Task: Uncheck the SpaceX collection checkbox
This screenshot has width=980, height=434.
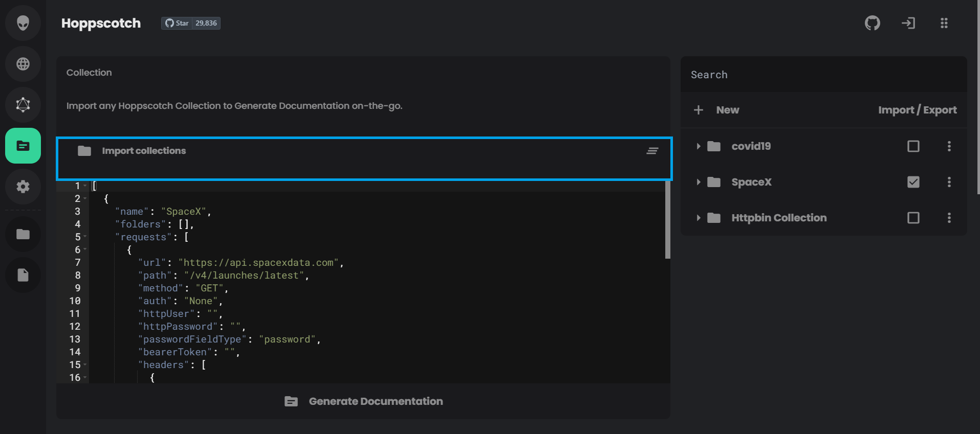Action: tap(913, 182)
